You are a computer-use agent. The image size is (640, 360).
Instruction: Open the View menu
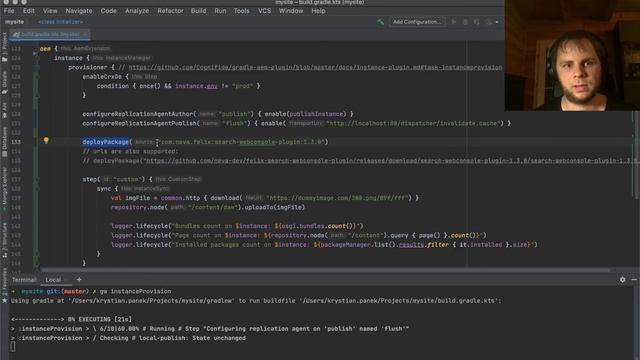pos(50,11)
